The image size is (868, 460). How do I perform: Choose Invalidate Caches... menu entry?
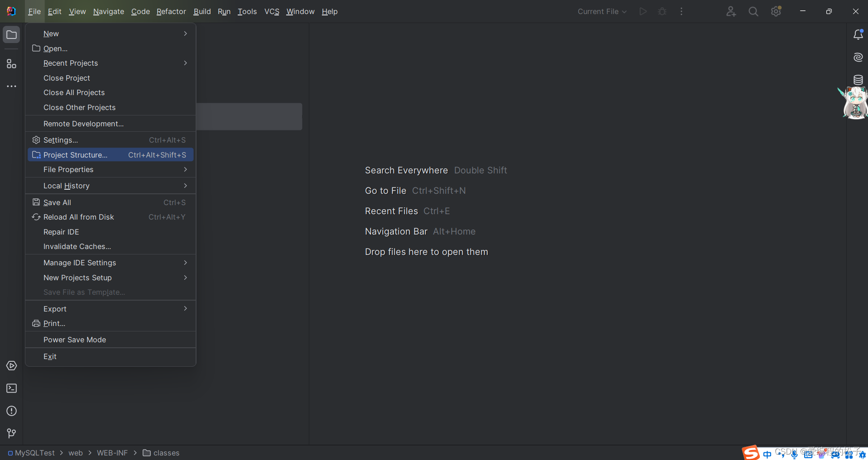[x=77, y=246]
